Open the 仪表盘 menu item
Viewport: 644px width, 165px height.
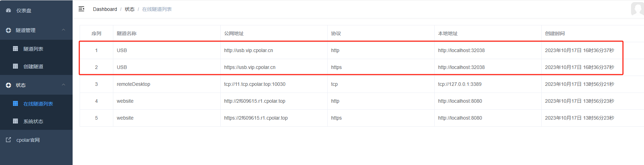coord(24,11)
